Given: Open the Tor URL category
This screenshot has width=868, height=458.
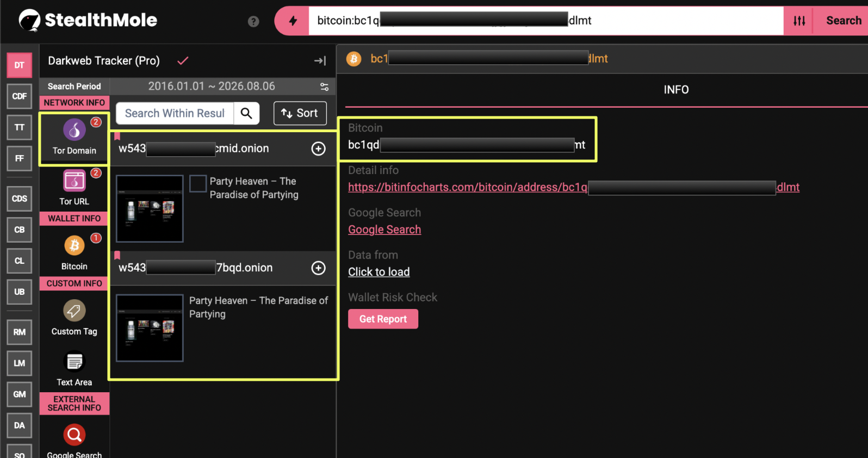Looking at the screenshot, I should [75, 188].
